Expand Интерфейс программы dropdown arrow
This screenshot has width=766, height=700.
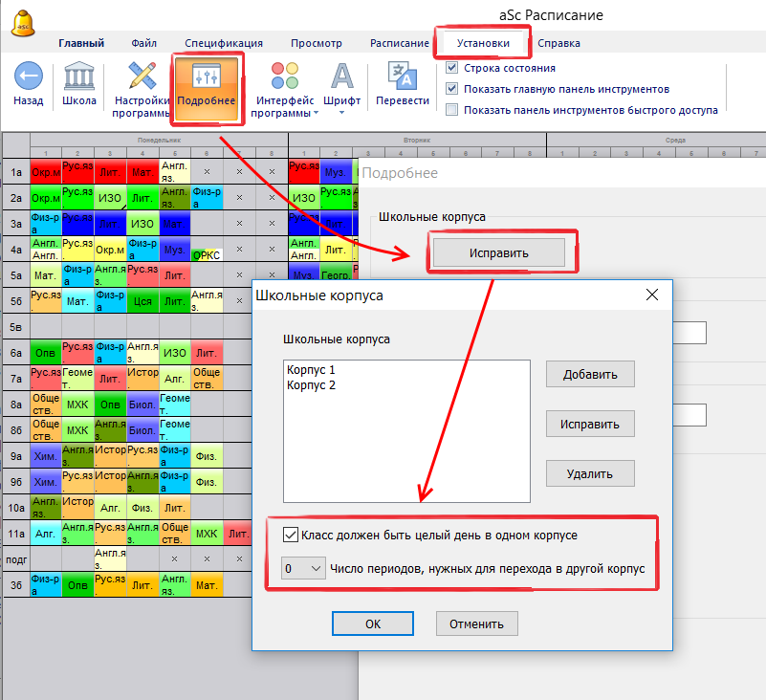[x=317, y=113]
